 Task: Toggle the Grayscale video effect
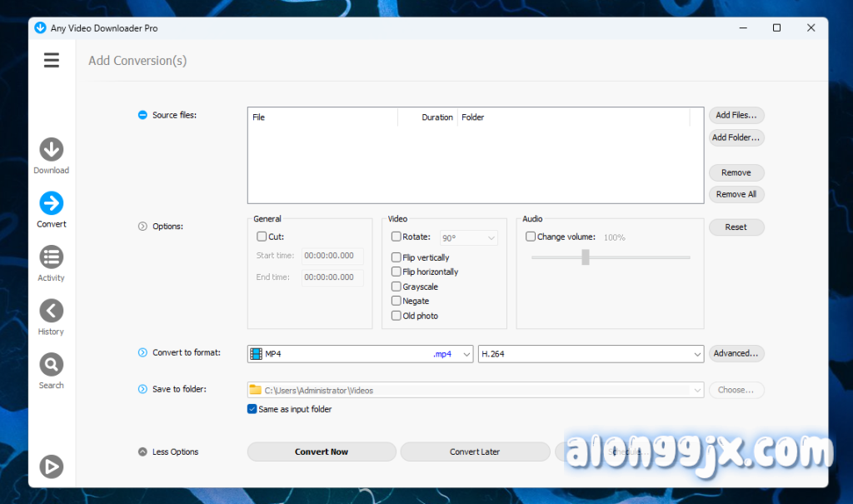[x=397, y=287]
